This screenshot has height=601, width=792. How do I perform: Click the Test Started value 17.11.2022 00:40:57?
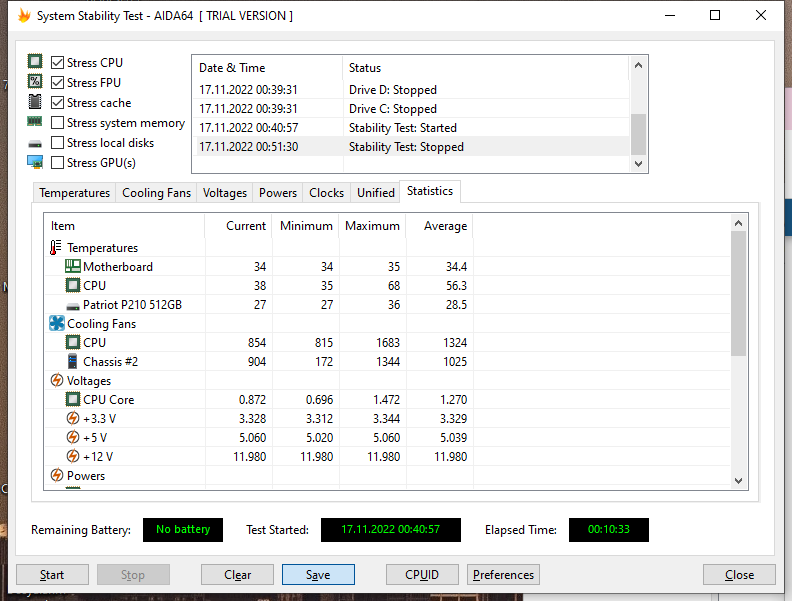[x=390, y=530]
